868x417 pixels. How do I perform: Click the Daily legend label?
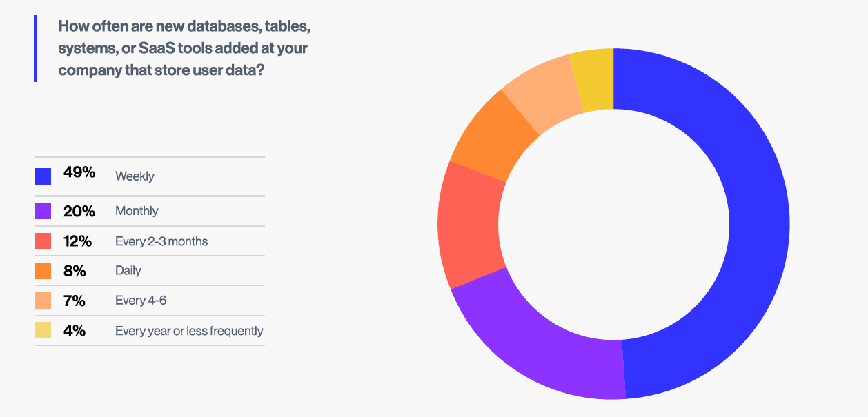point(128,271)
